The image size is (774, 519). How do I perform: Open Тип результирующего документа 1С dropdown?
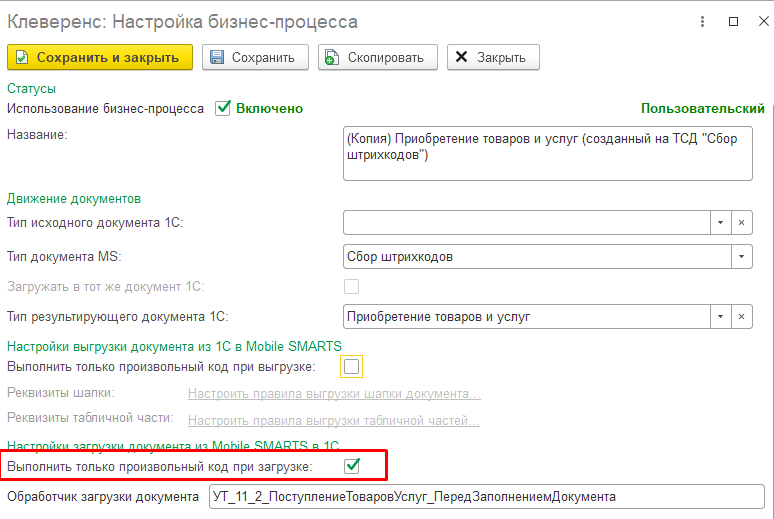point(720,317)
